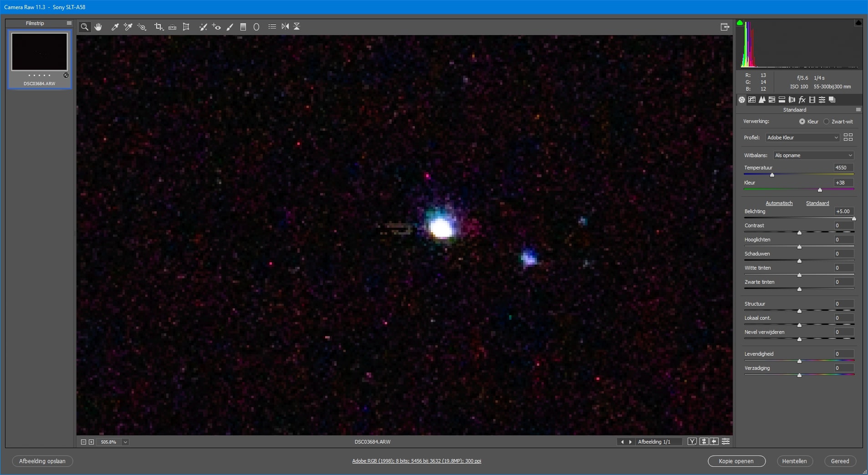Image resolution: width=868 pixels, height=475 pixels.
Task: Toggle highlight clipping warning in histogram
Action: click(x=858, y=22)
